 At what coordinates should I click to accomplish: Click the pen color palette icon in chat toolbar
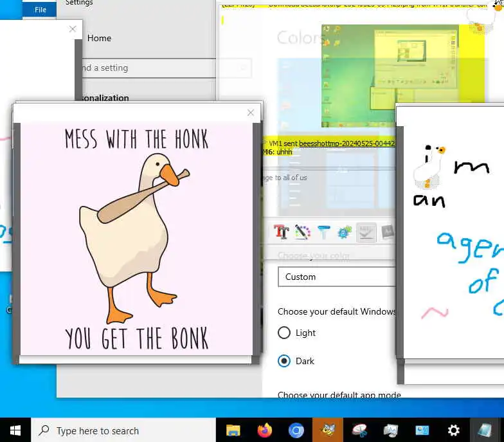[x=302, y=232]
